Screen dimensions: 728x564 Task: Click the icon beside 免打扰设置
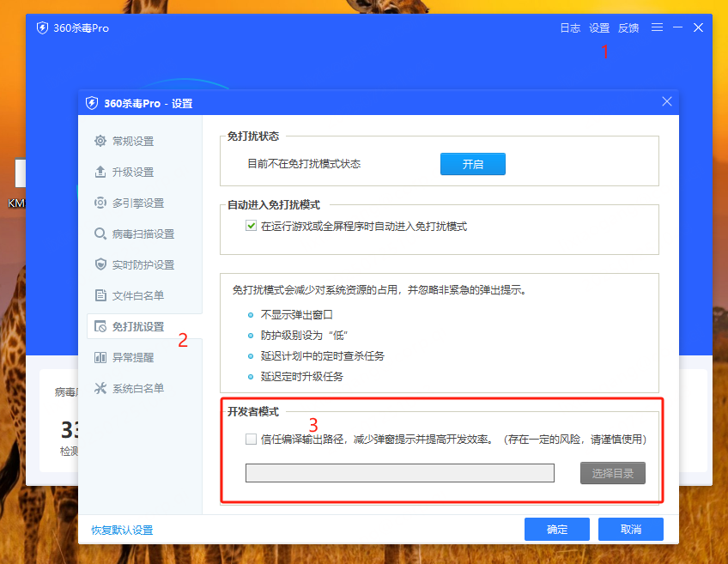(100, 326)
